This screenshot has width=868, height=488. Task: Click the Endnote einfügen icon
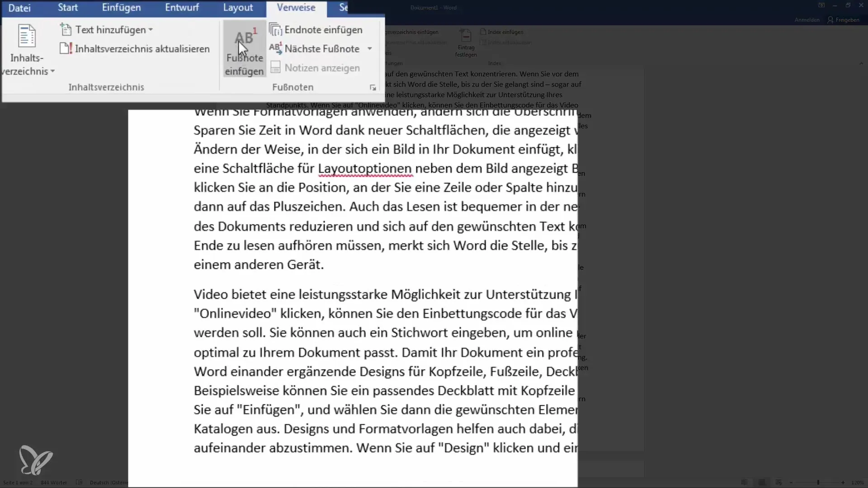275,29
